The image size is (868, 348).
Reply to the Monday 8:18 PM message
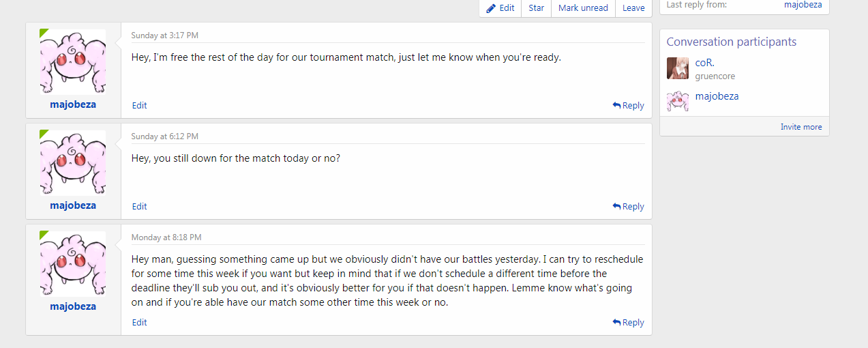tap(628, 323)
